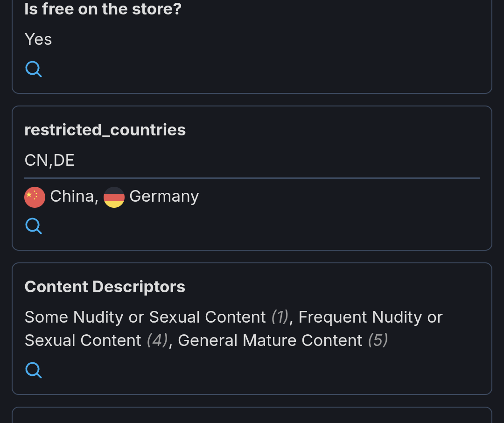
Task: Click "Some Nudity or Sexual Content" descriptor
Action: click(x=145, y=317)
